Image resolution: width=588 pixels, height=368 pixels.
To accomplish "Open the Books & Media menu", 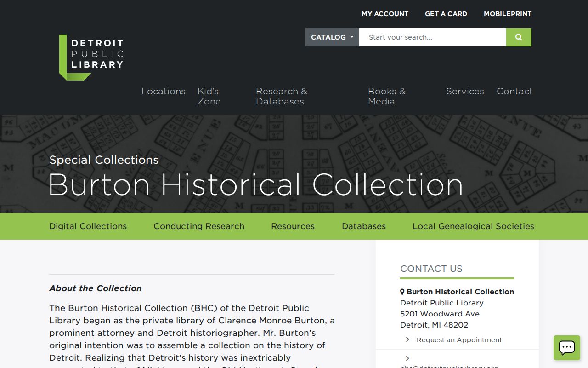I will (387, 96).
